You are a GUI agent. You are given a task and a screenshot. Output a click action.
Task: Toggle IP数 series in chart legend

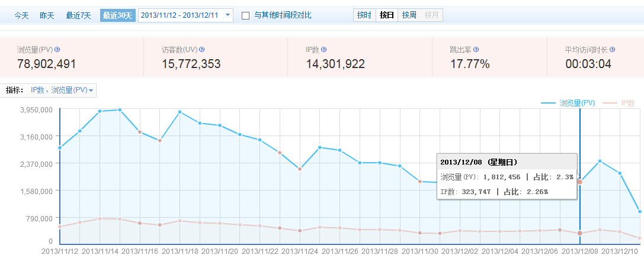coord(619,103)
